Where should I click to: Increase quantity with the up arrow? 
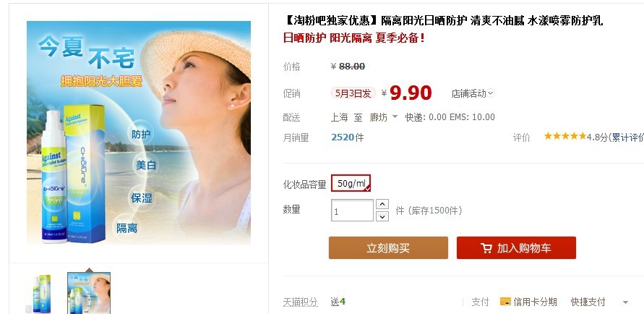point(382,204)
